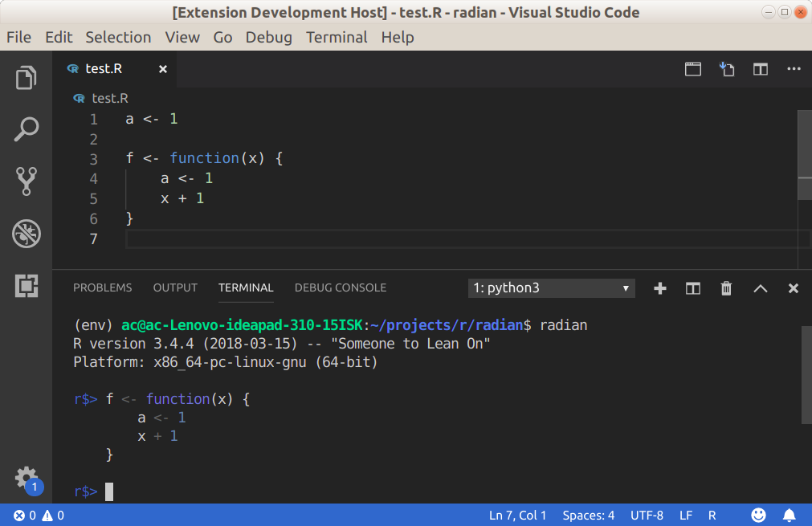812x526 pixels.
Task: Open the Edit menu
Action: tap(59, 37)
